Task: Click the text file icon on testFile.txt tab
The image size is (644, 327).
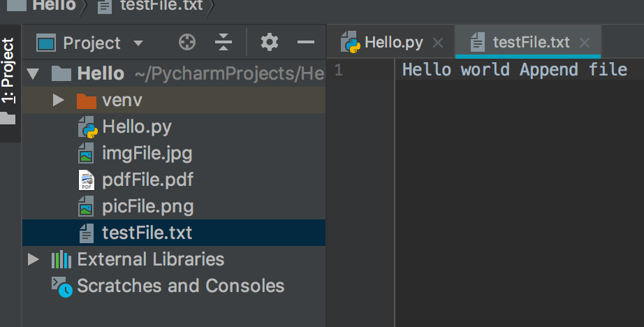Action: pos(477,42)
